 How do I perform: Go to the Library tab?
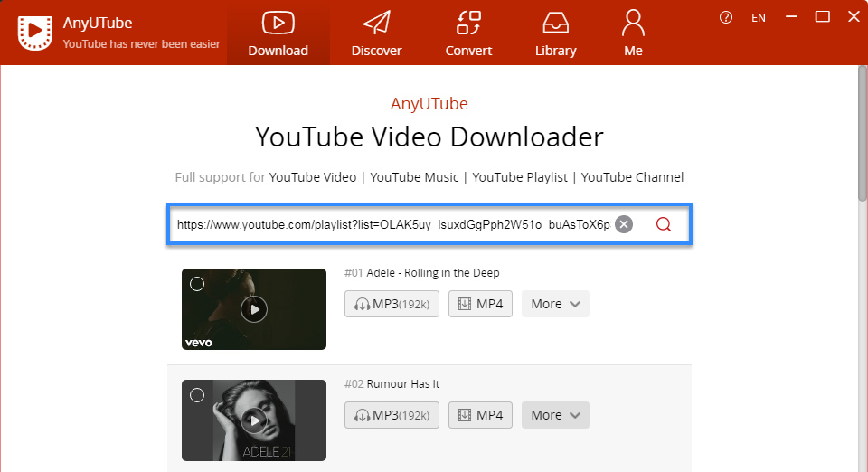pyautogui.click(x=556, y=33)
